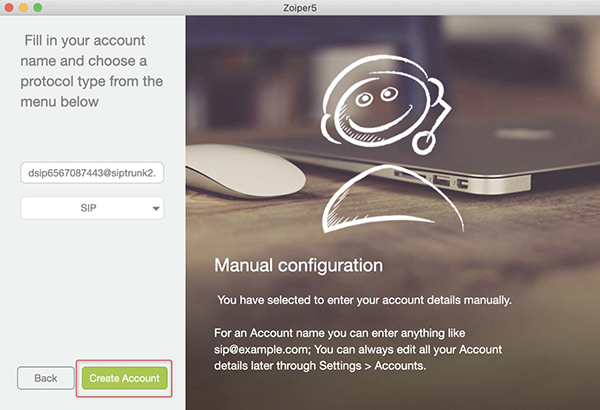Viewport: 600px width, 410px height.
Task: Close the Zoiper5 window with the red button
Action: click(9, 7)
